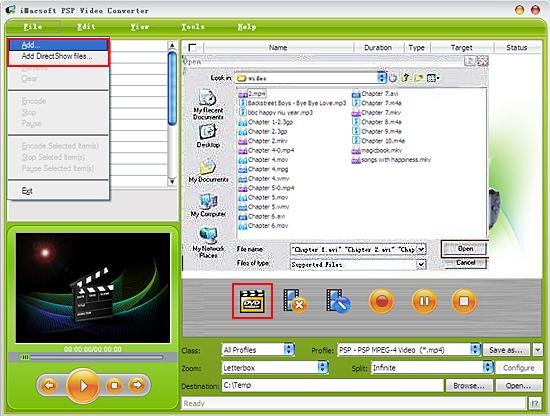Click Open... next to Destination
Screen dimensions: 550x416
[518, 385]
